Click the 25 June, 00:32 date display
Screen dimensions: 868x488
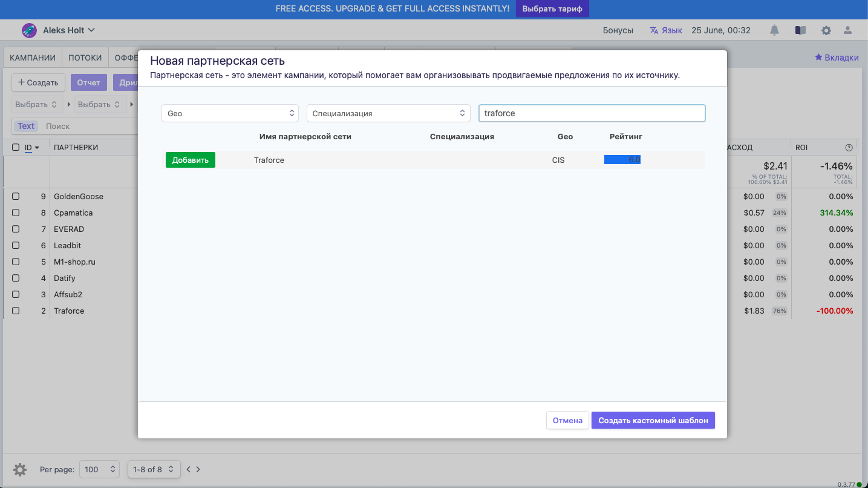point(721,30)
